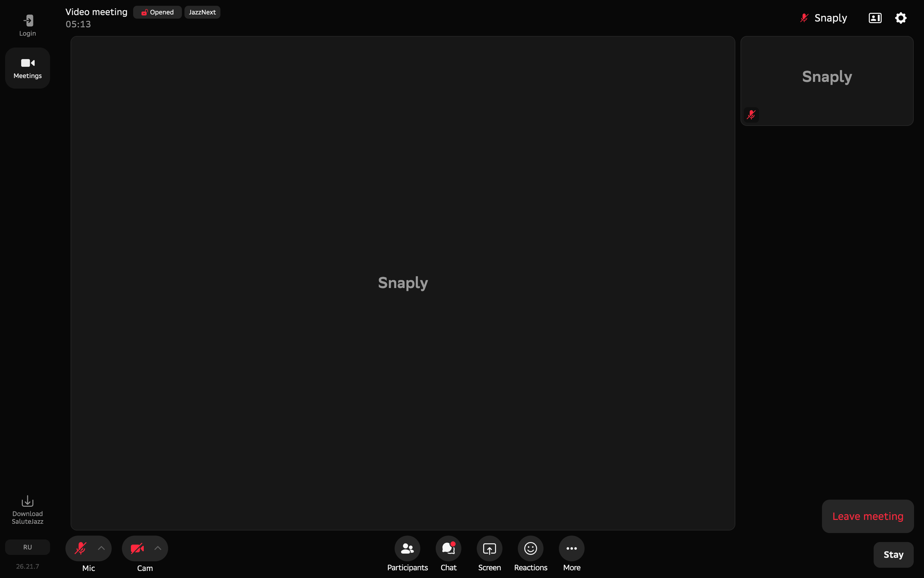This screenshot has height=578, width=924.
Task: Open the Meetings sidebar section
Action: (x=28, y=68)
